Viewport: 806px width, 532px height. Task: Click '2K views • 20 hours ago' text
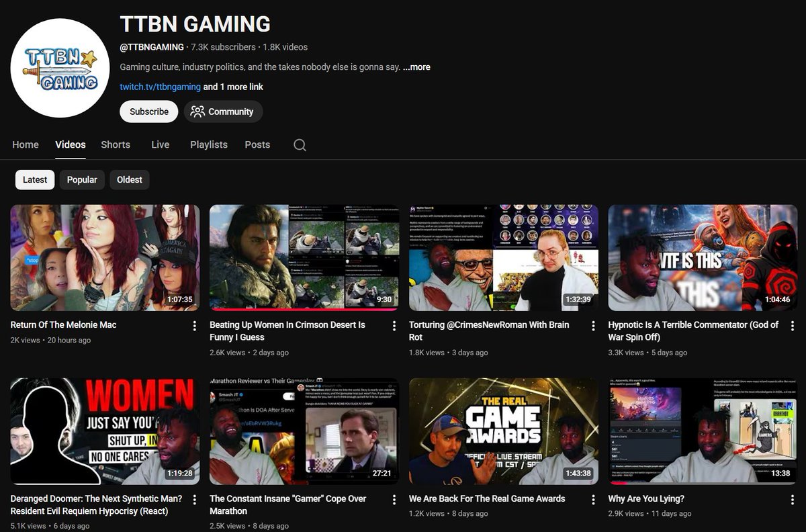point(51,341)
